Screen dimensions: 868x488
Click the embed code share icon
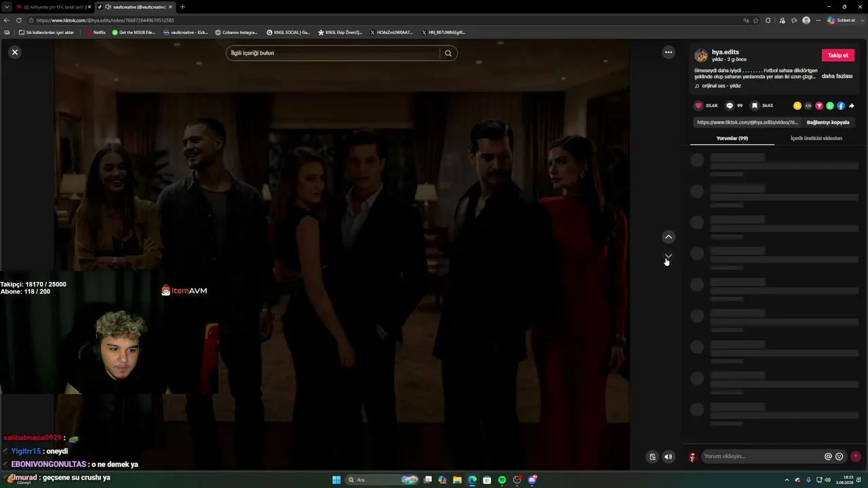808,106
